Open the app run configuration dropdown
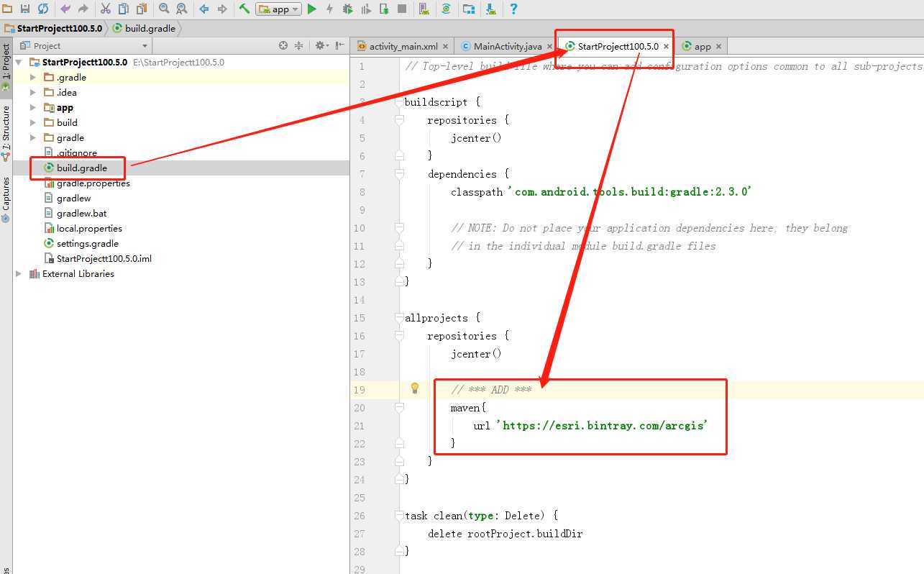The height and width of the screenshot is (574, 924). tap(278, 9)
